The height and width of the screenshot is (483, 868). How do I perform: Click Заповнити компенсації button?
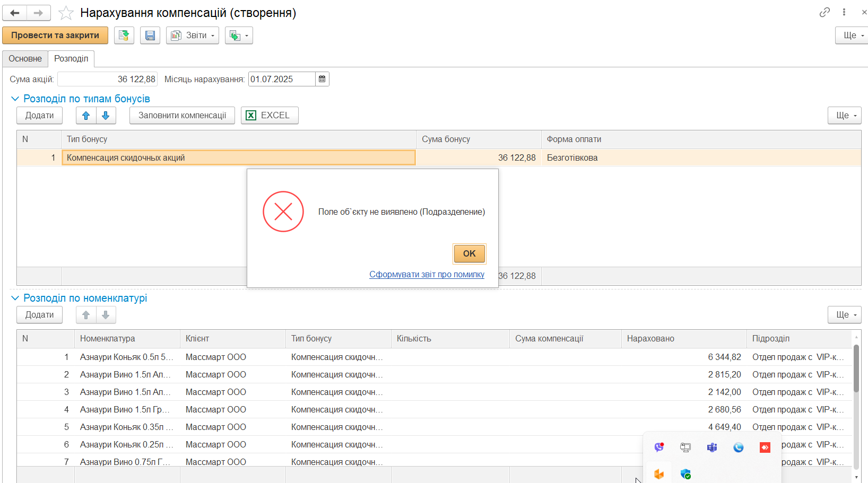(182, 116)
